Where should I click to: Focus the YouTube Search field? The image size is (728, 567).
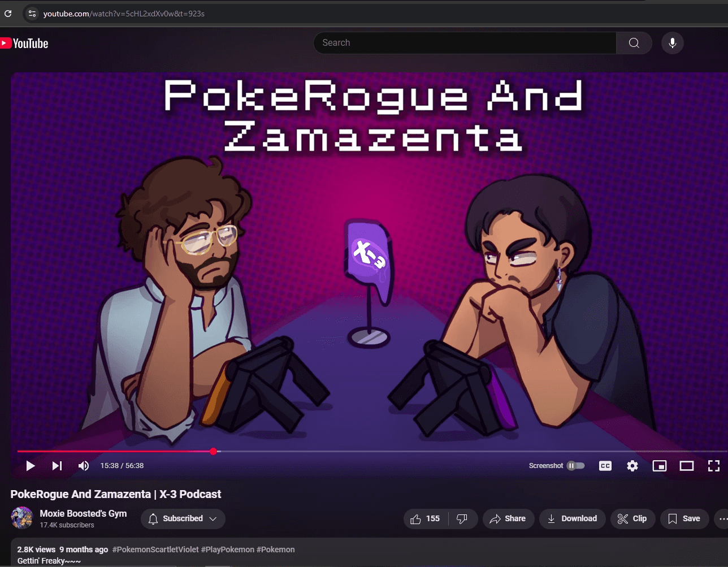click(x=465, y=43)
